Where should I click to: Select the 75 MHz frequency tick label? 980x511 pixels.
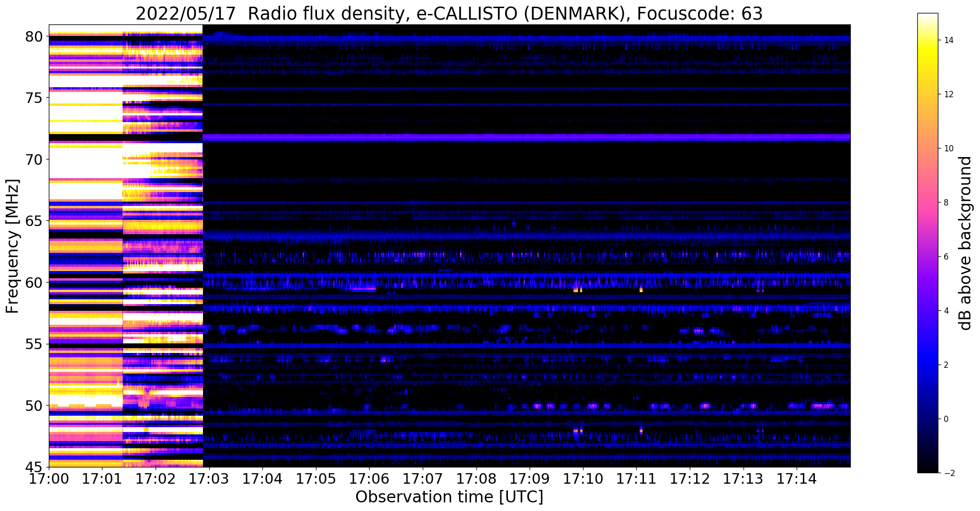34,98
